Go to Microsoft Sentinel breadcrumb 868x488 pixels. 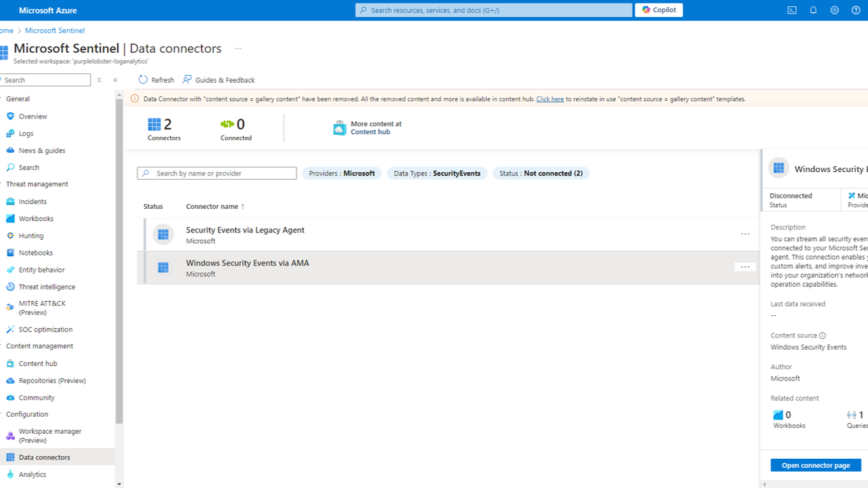pyautogui.click(x=55, y=30)
